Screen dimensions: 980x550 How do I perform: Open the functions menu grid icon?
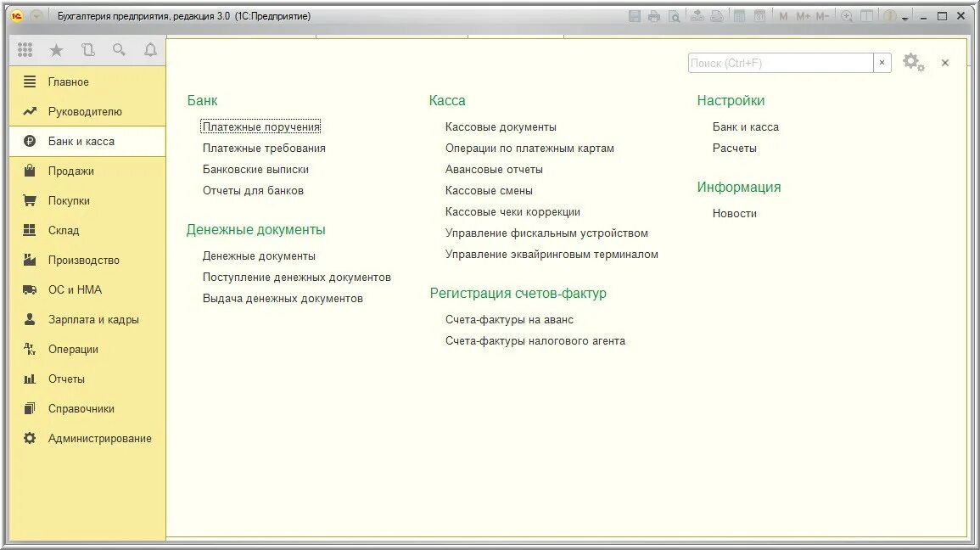(x=25, y=49)
